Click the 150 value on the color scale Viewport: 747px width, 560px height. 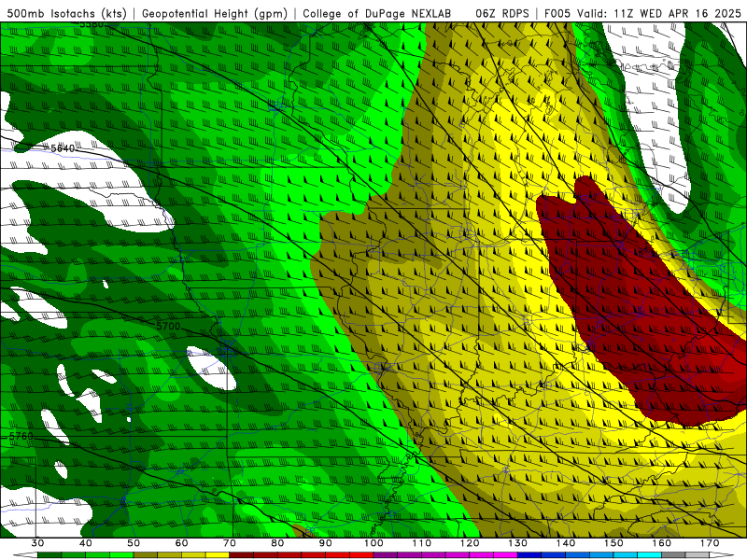[613, 543]
